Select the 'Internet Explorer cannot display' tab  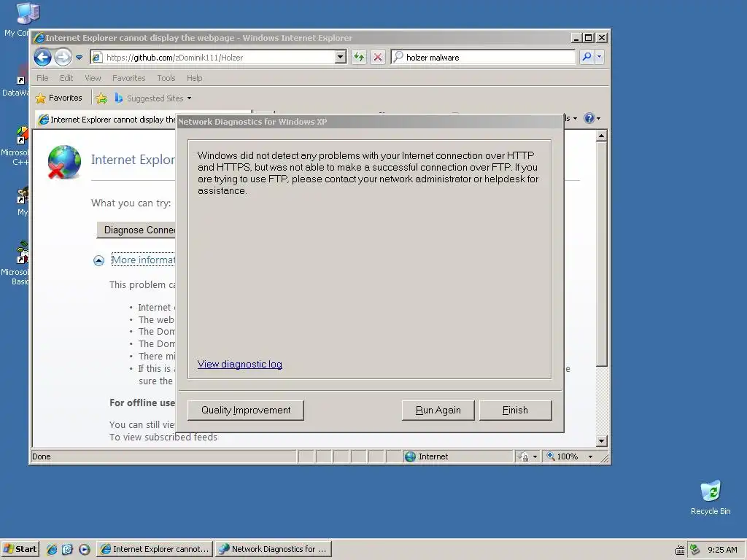coord(107,120)
